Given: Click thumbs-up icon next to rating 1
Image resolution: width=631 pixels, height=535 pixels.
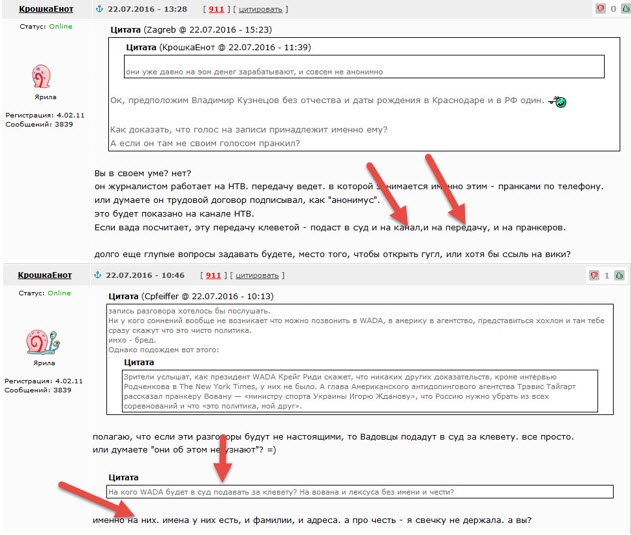Looking at the screenshot, I should point(620,275).
